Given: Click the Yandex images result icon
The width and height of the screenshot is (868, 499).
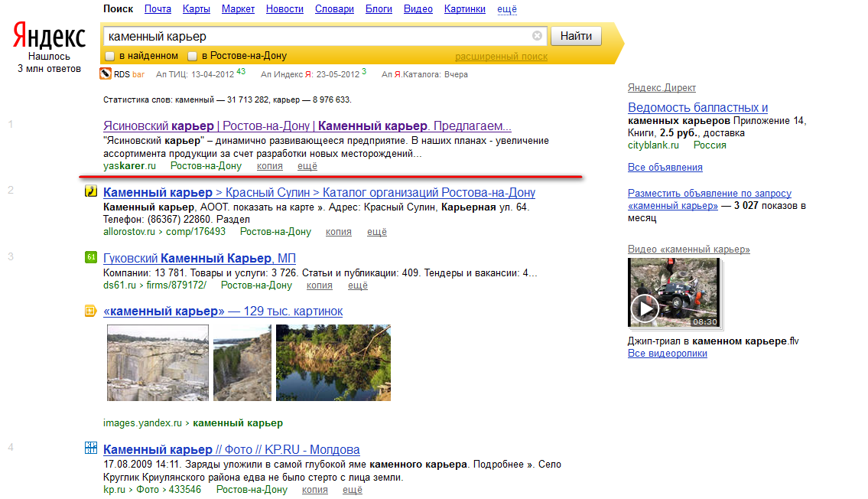Looking at the screenshot, I should [91, 311].
